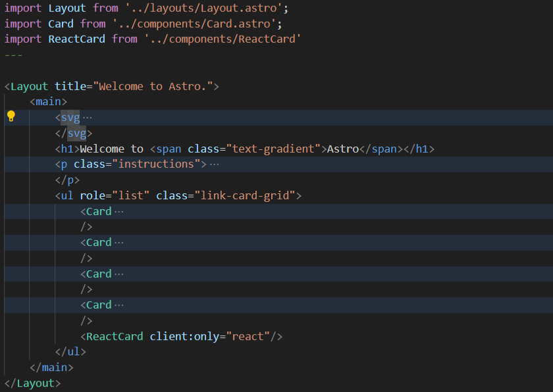Screen dimensions: 553x392
Task: Place cursor on ReactCard component tag
Action: point(115,337)
